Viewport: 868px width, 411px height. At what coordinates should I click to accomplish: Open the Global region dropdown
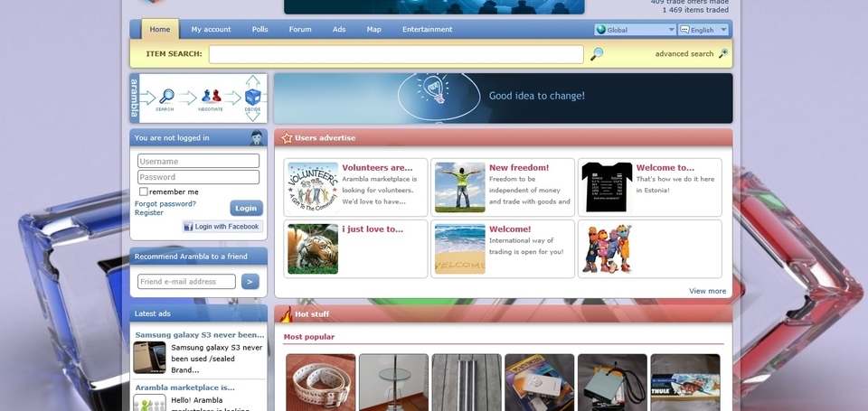(x=636, y=30)
